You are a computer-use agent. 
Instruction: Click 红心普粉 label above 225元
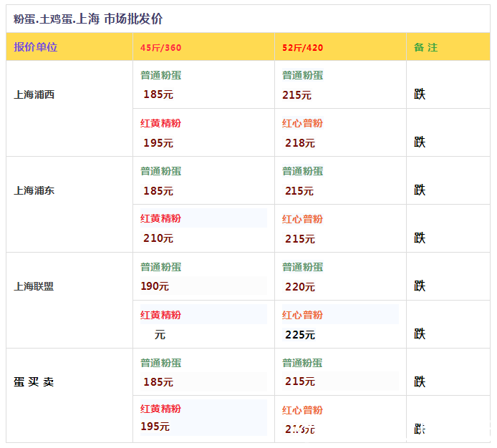pos(302,315)
